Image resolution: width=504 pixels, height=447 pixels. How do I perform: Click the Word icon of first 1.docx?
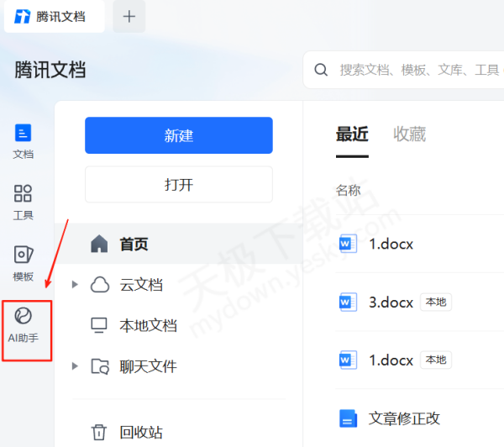pos(348,244)
